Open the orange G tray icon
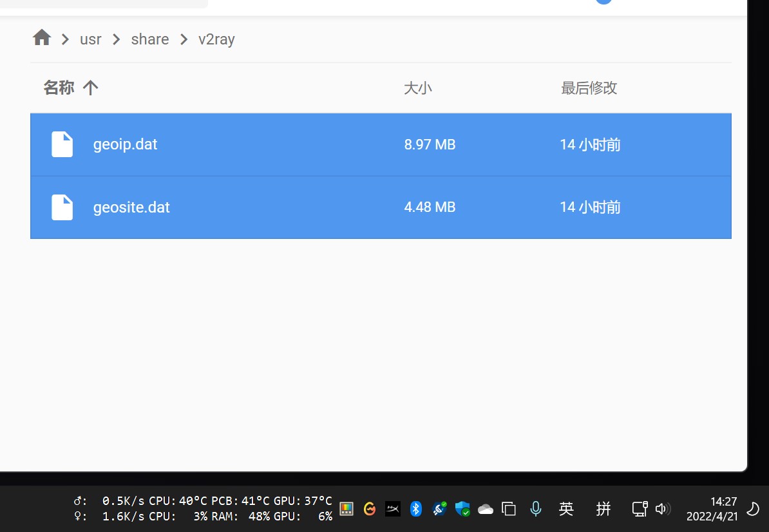The height and width of the screenshot is (532, 769). [370, 509]
